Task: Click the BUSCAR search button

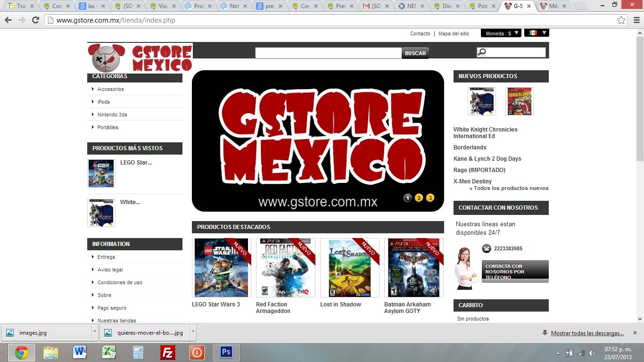Action: tap(415, 53)
